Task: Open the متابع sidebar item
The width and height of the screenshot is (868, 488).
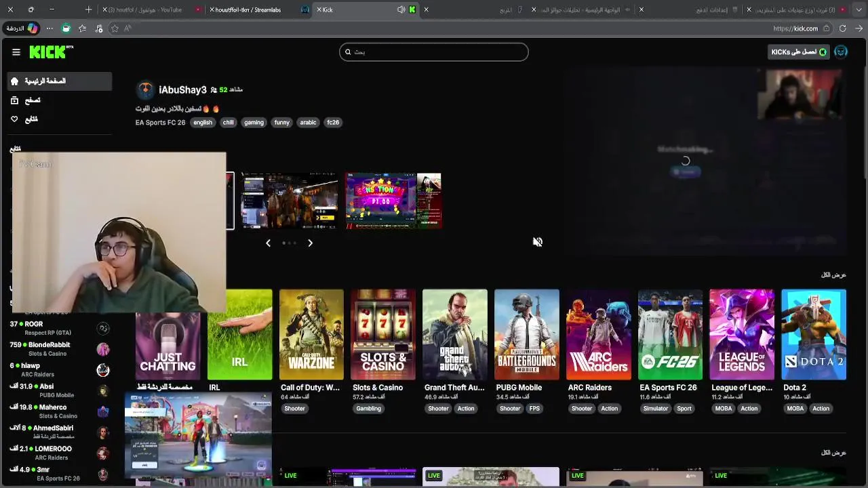Action: 60,119
